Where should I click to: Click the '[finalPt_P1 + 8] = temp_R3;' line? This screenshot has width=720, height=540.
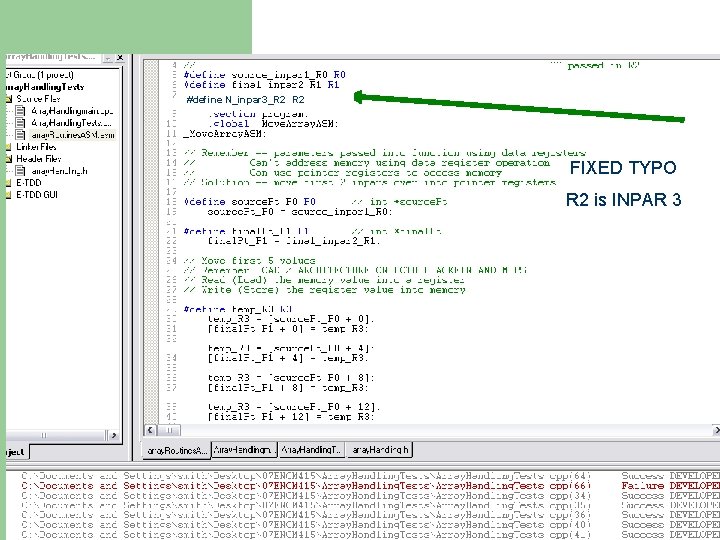point(288,388)
